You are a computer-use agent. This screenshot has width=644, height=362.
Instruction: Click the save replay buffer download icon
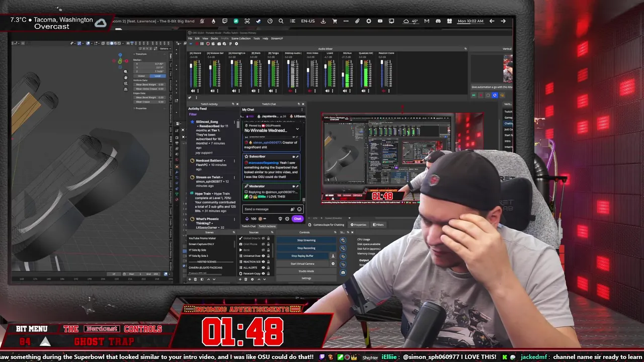(x=333, y=256)
